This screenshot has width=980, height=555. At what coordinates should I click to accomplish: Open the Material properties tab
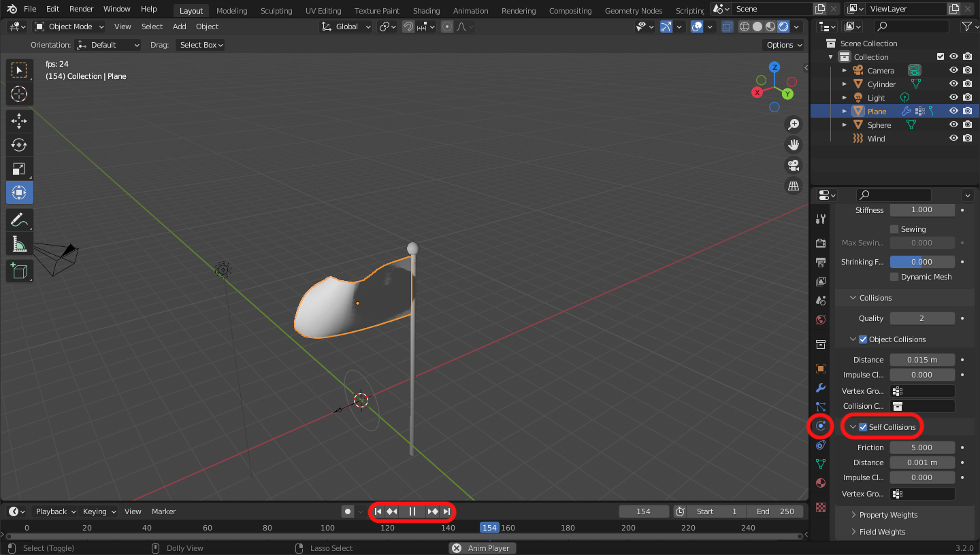pos(821,483)
